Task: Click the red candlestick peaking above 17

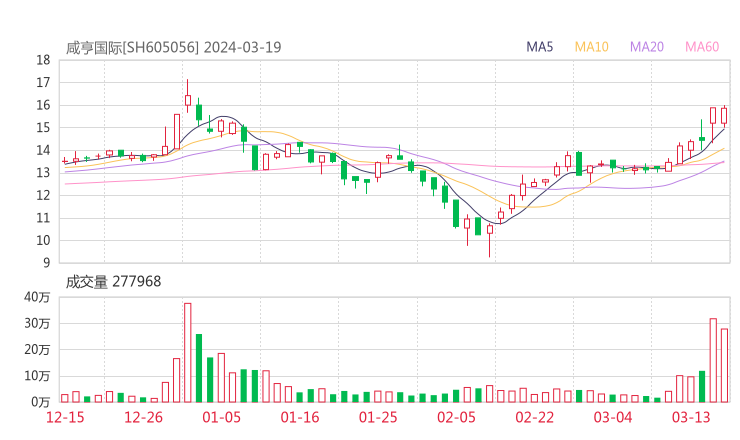Action: tap(188, 96)
